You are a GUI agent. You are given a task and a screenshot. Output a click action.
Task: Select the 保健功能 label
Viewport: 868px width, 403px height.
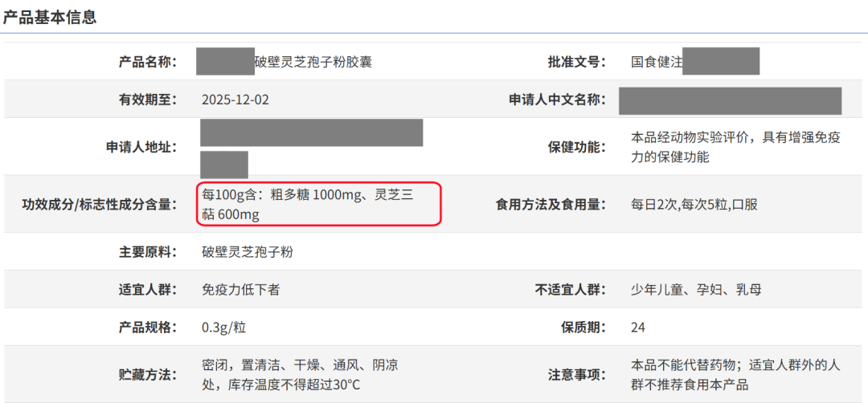(x=577, y=147)
